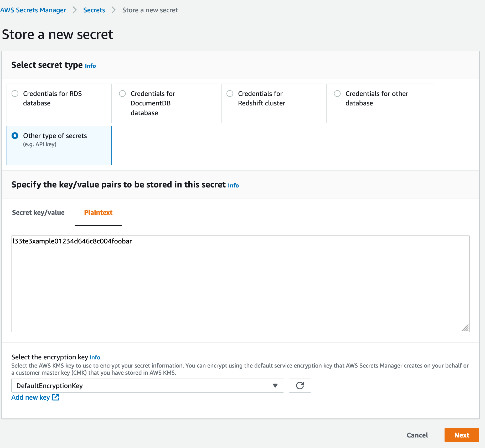Click the Cancel button
Viewport: 485px width, 448px height.
pos(417,435)
